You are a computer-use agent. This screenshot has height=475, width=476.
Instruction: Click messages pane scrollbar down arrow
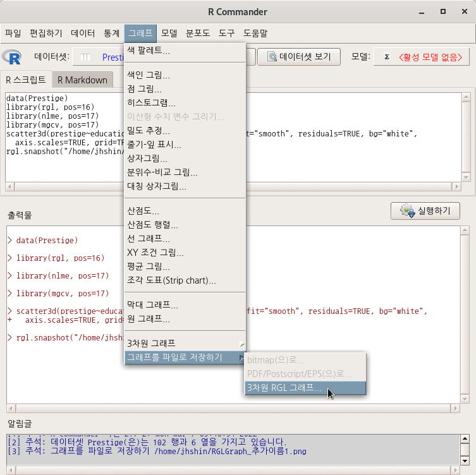(x=465, y=461)
